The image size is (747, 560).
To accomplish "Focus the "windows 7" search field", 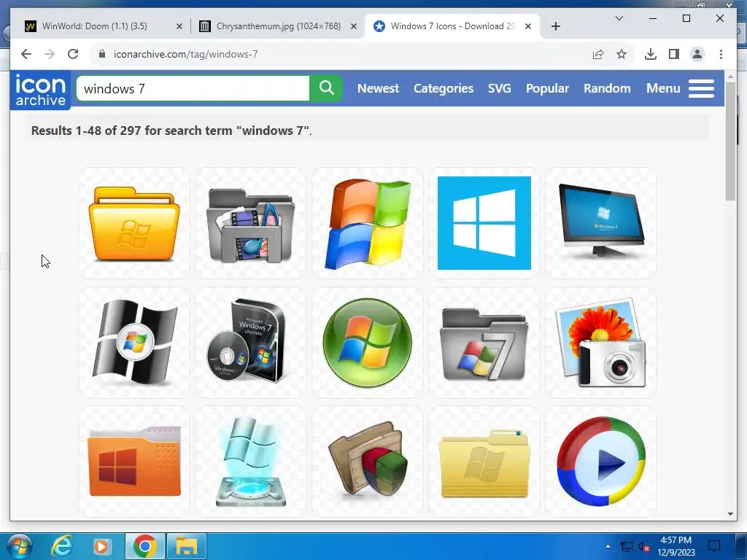I will click(x=193, y=88).
